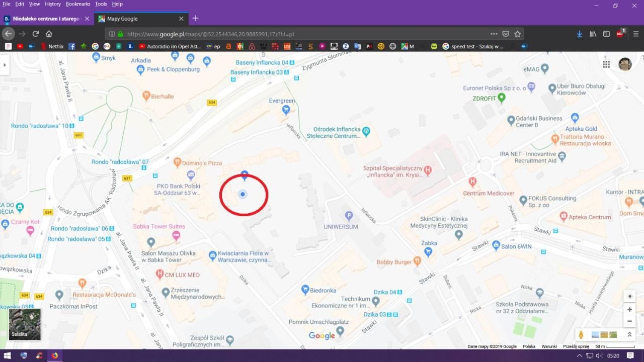The width and height of the screenshot is (644, 362).
Task: Open the File menu
Action: click(7, 4)
